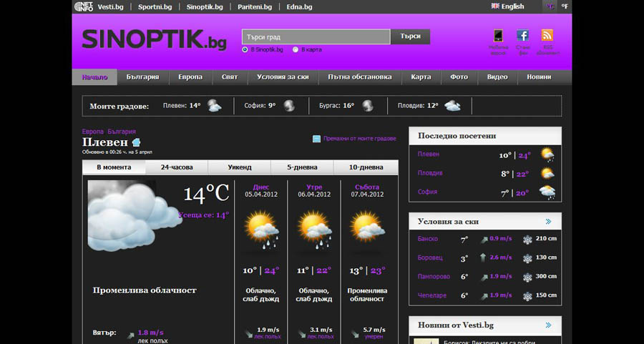Open the Карта menu item

coord(421,77)
